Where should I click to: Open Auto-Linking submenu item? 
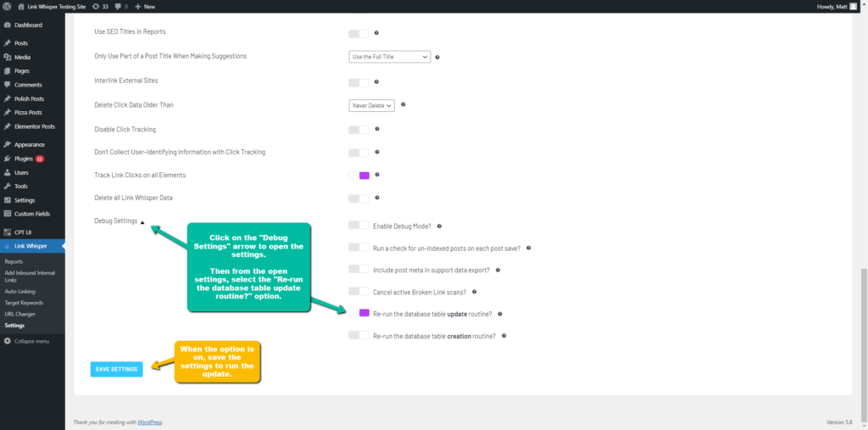pos(20,291)
